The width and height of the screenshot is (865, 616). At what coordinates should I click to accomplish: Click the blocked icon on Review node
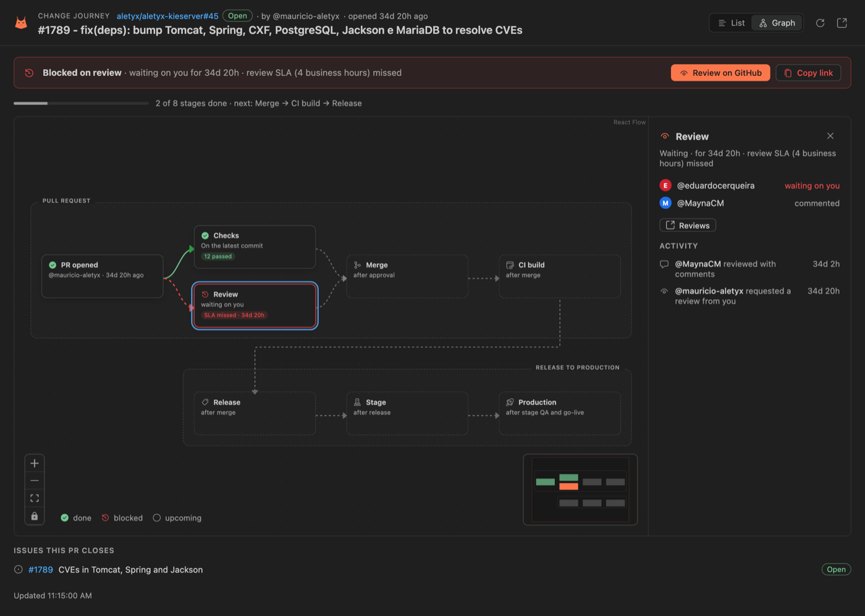(x=205, y=294)
